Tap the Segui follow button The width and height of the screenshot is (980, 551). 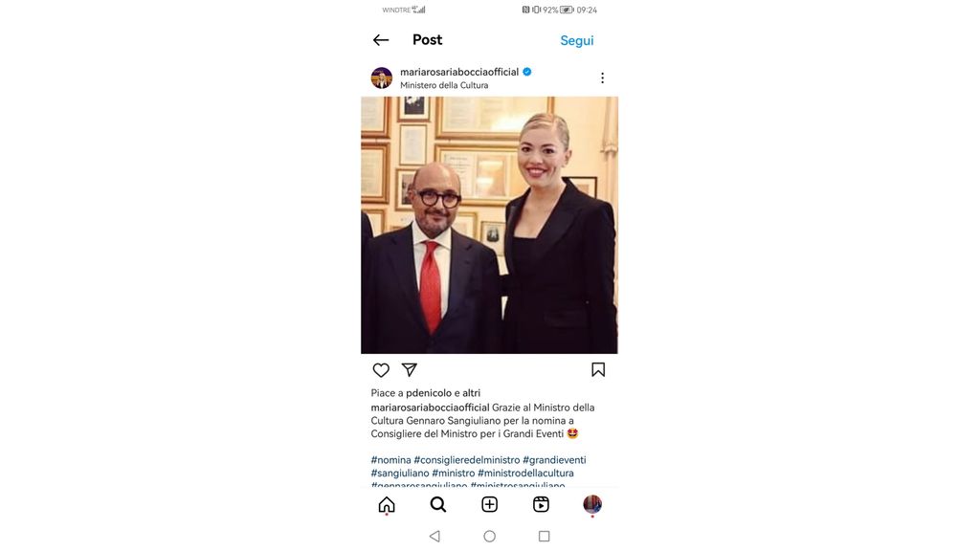[x=577, y=40]
